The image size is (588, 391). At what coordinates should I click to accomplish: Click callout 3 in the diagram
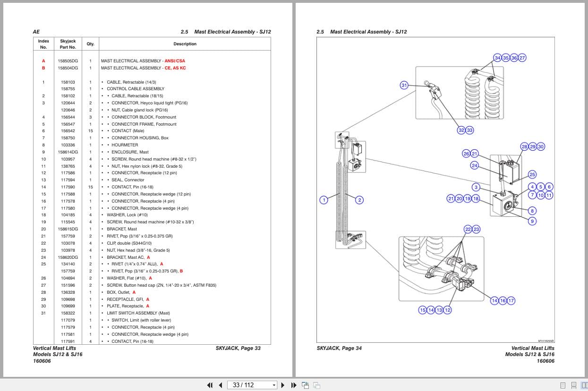tap(476, 187)
